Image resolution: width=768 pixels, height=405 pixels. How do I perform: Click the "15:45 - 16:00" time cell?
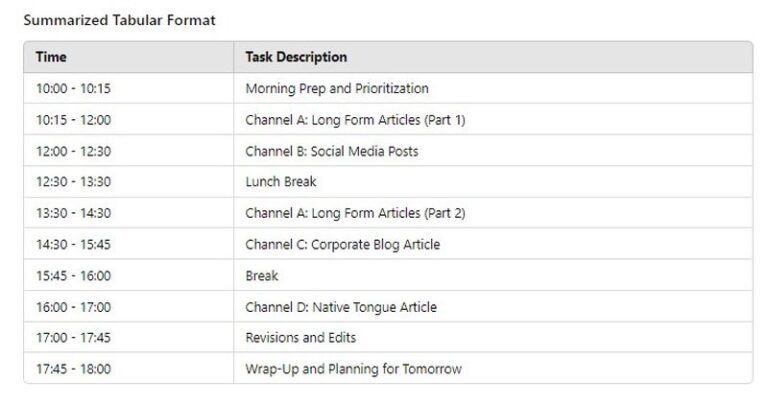pyautogui.click(x=73, y=275)
